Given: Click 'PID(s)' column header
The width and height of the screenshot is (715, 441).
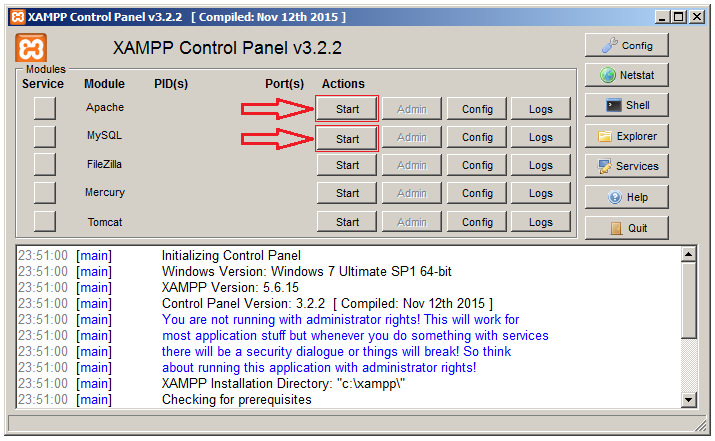Looking at the screenshot, I should pos(171,84).
